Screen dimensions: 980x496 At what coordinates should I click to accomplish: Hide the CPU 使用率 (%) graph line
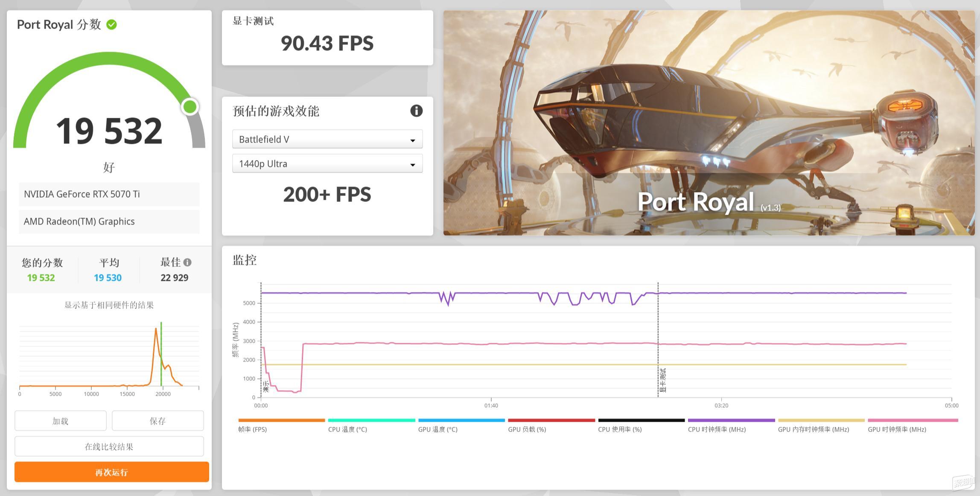642,420
